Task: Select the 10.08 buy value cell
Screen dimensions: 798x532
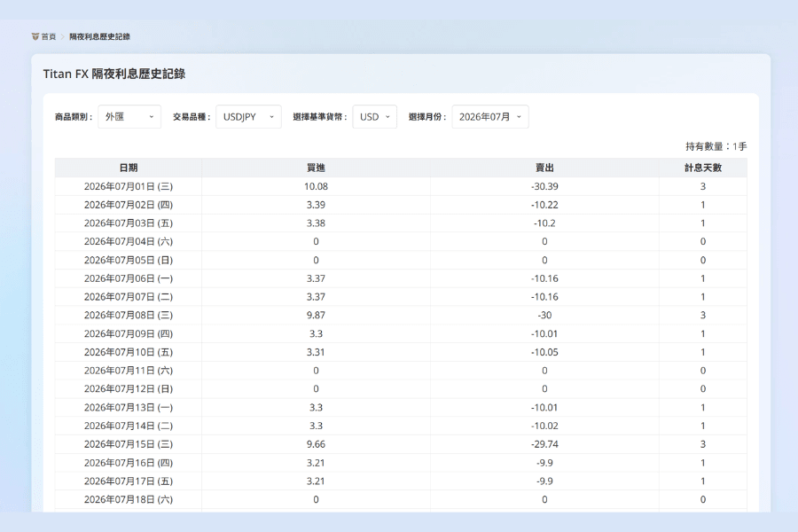Action: click(x=316, y=186)
